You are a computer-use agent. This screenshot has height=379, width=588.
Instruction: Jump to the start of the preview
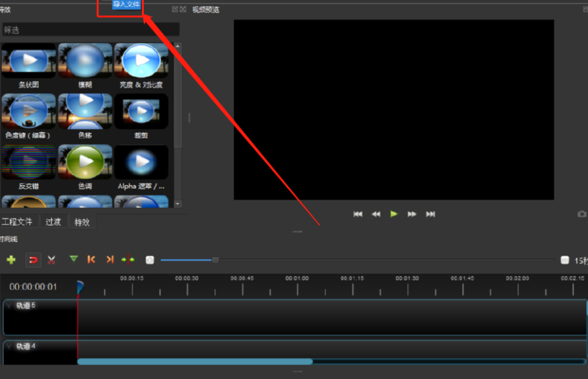point(358,214)
